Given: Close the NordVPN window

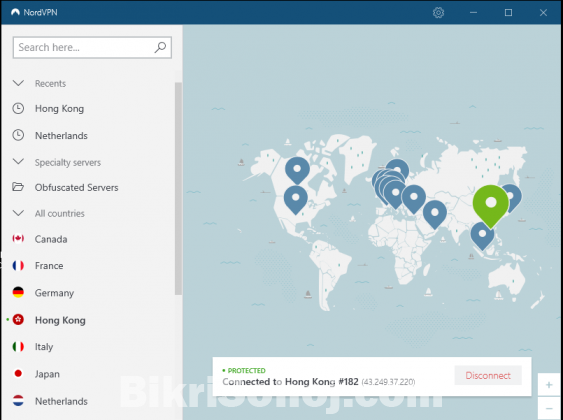Looking at the screenshot, I should (543, 13).
